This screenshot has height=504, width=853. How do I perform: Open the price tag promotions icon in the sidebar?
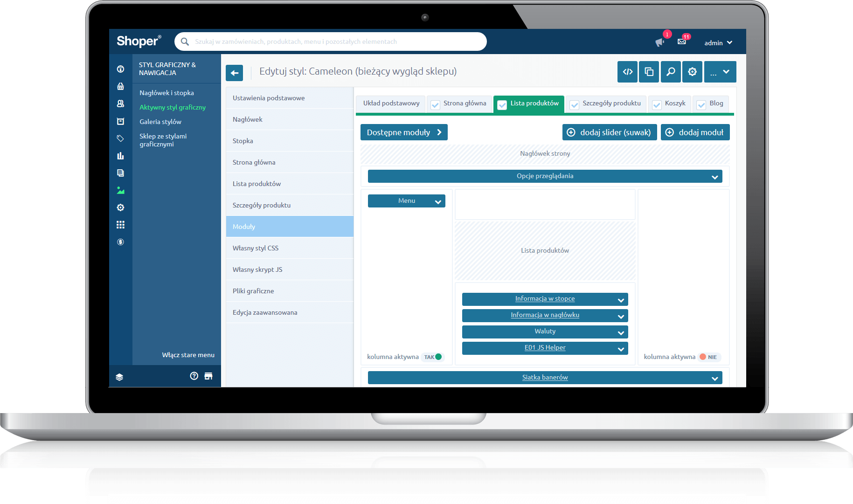tap(120, 138)
